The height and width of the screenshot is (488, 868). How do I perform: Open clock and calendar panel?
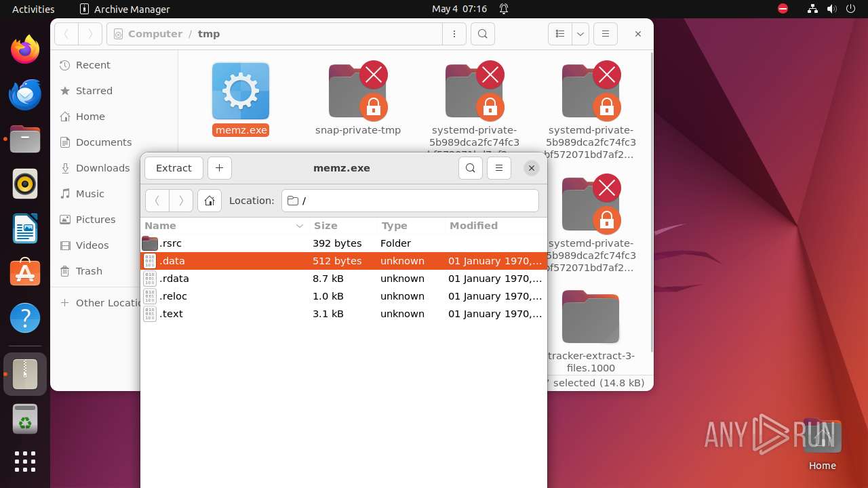click(x=460, y=9)
